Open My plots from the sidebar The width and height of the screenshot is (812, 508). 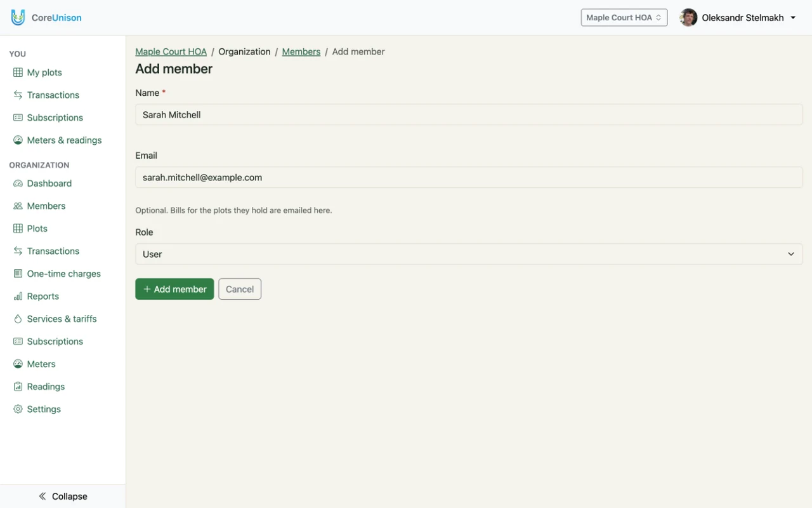point(37,72)
